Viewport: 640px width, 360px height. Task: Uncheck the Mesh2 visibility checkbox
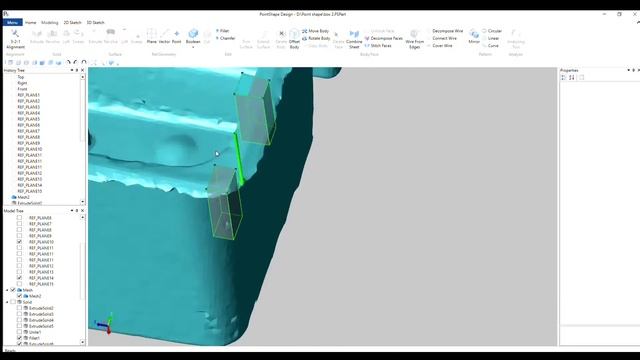19,296
